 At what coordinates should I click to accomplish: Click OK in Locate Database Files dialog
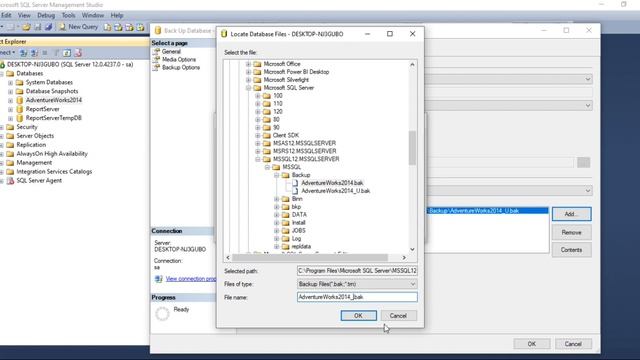358,316
